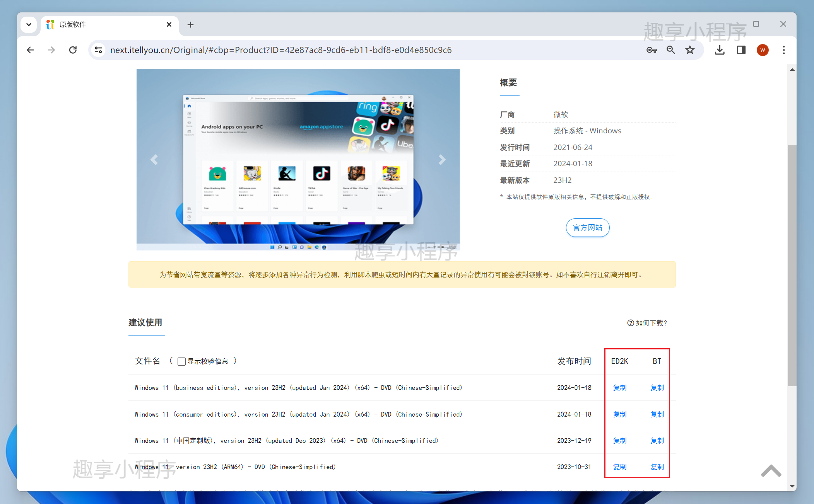Reload the current page
Viewport: 814px width, 504px height.
click(x=73, y=50)
